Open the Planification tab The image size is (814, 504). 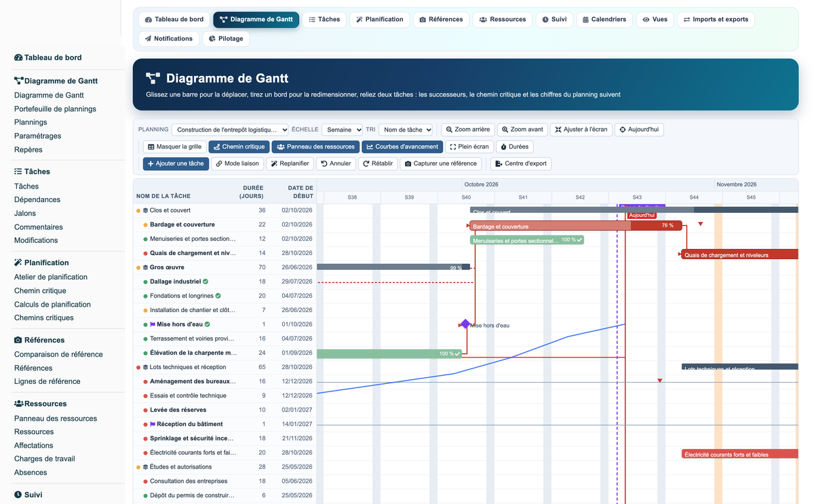[380, 20]
